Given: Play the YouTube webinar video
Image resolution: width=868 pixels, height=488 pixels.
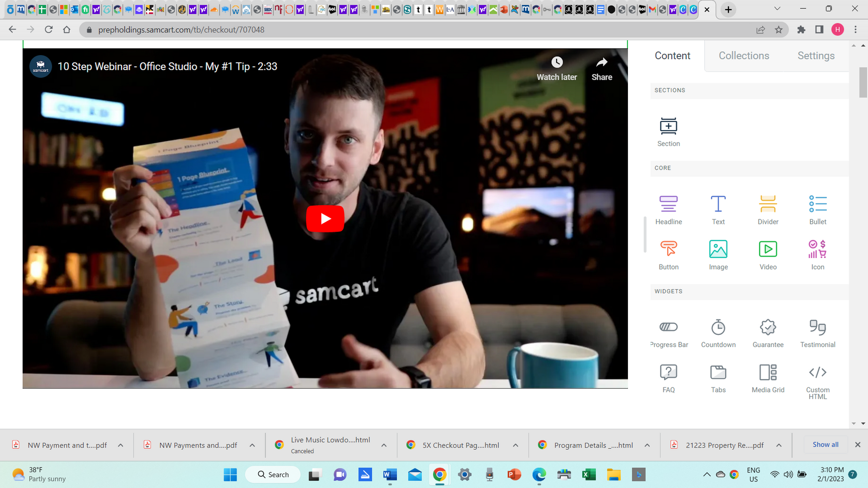Looking at the screenshot, I should pos(325,219).
